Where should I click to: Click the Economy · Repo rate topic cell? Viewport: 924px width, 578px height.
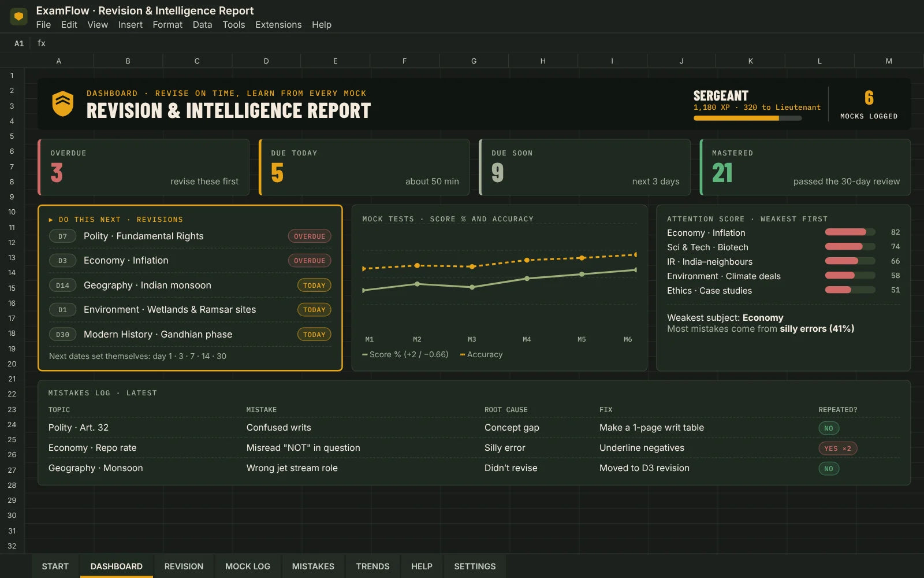click(92, 448)
